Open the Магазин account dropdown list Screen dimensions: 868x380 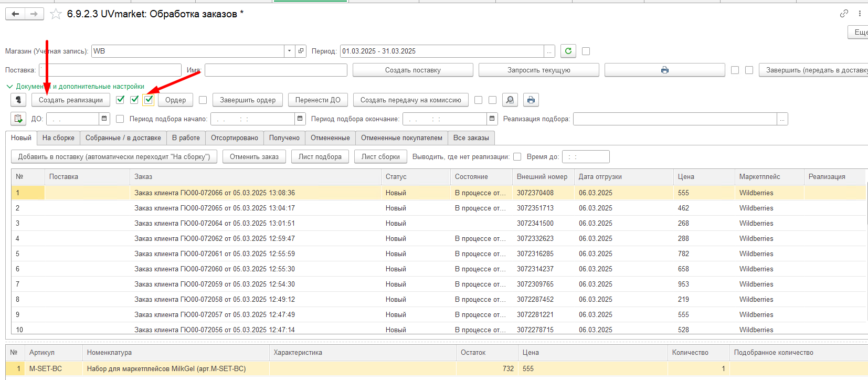(x=290, y=51)
